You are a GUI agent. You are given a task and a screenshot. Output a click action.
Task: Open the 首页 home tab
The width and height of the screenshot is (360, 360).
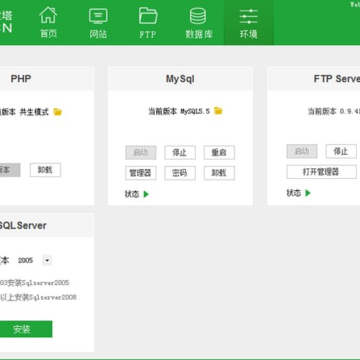48,22
